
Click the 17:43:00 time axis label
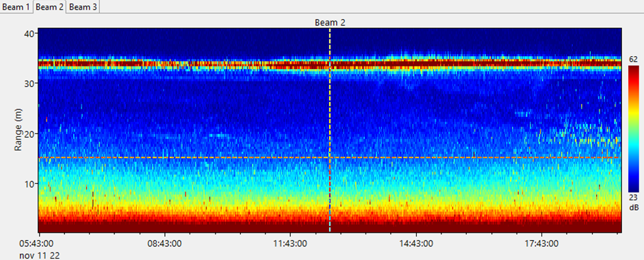[x=542, y=244]
